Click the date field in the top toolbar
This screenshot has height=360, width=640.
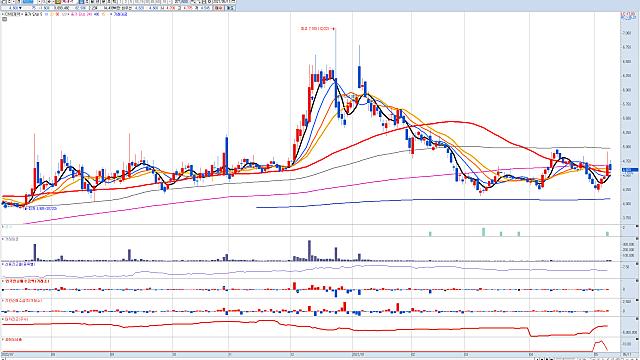coord(221,2)
